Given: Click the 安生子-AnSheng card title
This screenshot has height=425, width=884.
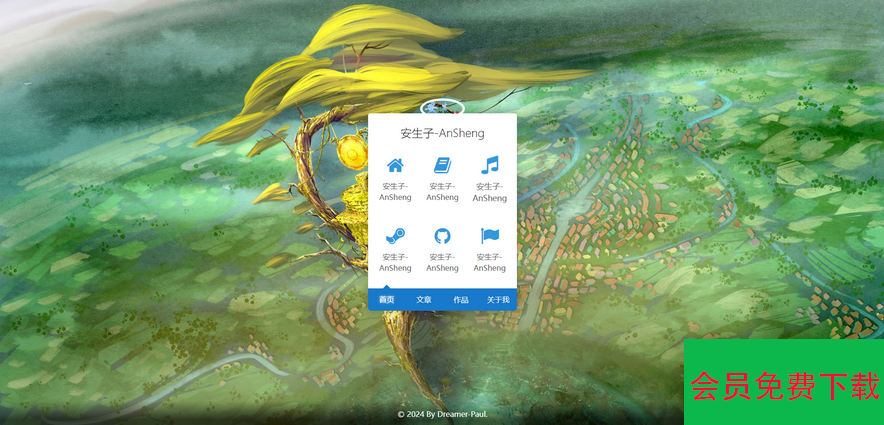Looking at the screenshot, I should 442,133.
